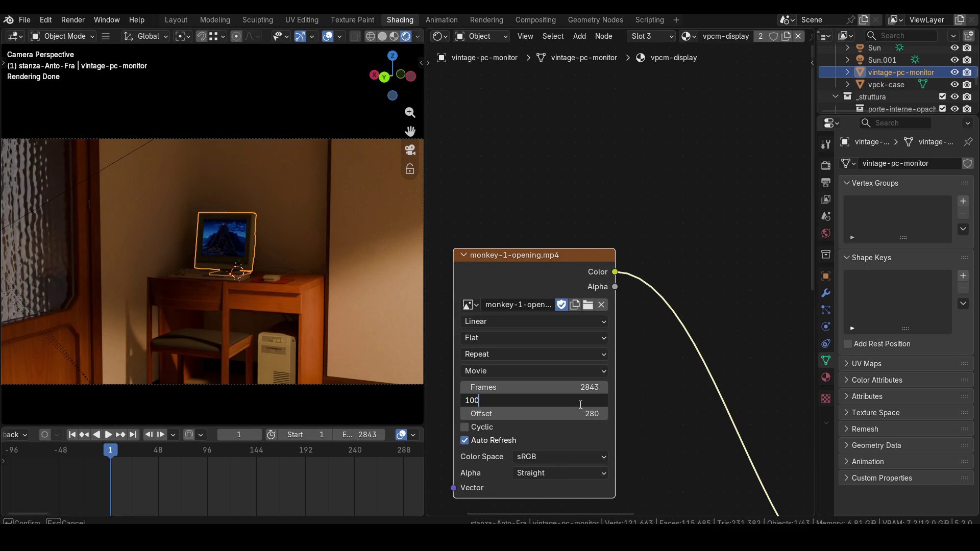Click the Slot 3 material slot button
This screenshot has height=551, width=980.
pyautogui.click(x=651, y=36)
